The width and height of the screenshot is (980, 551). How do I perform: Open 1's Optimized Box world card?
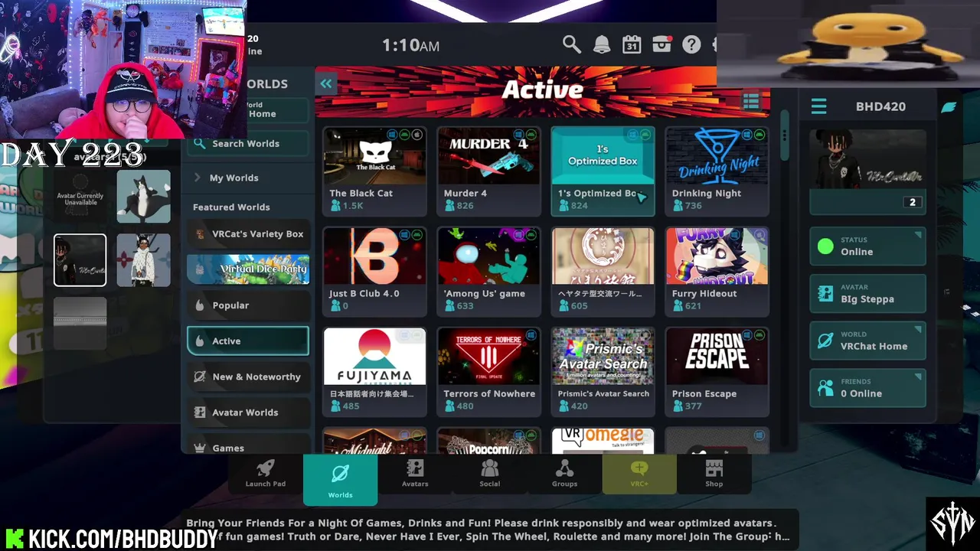tap(603, 171)
